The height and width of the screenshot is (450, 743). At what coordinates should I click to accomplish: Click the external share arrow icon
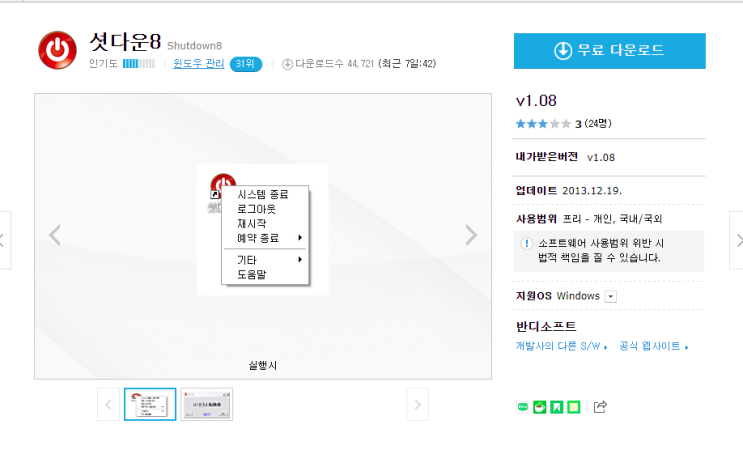click(600, 407)
